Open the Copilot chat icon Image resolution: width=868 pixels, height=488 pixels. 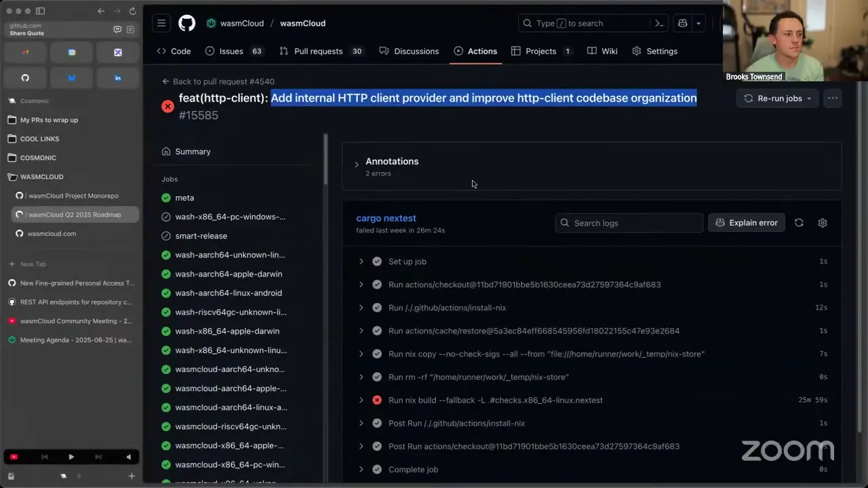tap(682, 23)
